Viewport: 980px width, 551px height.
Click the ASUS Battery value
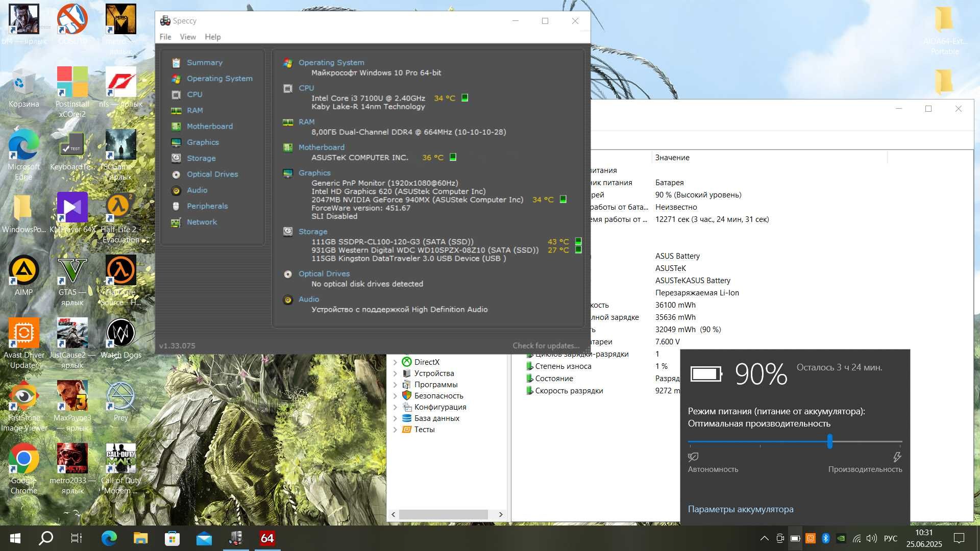point(677,256)
